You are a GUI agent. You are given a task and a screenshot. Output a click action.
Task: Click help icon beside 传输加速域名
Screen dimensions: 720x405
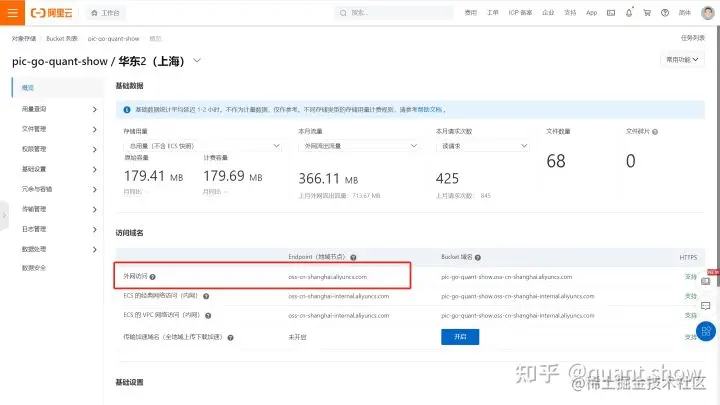[x=231, y=338]
